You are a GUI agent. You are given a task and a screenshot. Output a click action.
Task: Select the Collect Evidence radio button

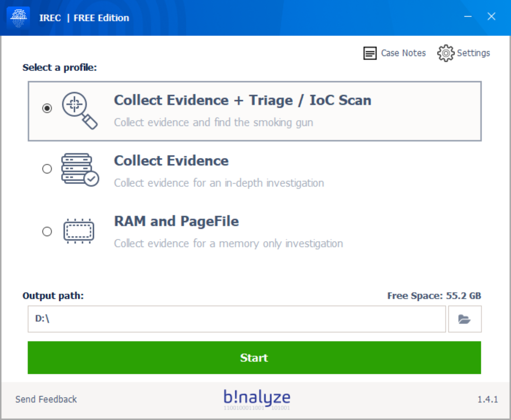[x=47, y=169]
